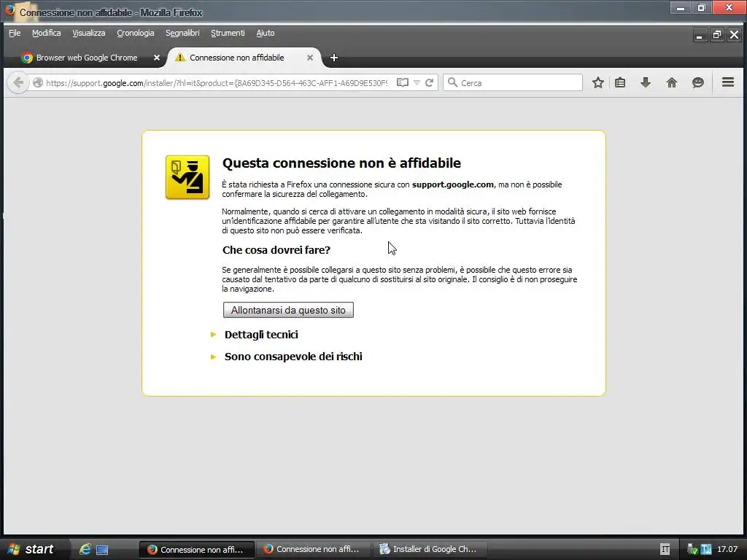Open the Firefox hamburger menu

(727, 82)
